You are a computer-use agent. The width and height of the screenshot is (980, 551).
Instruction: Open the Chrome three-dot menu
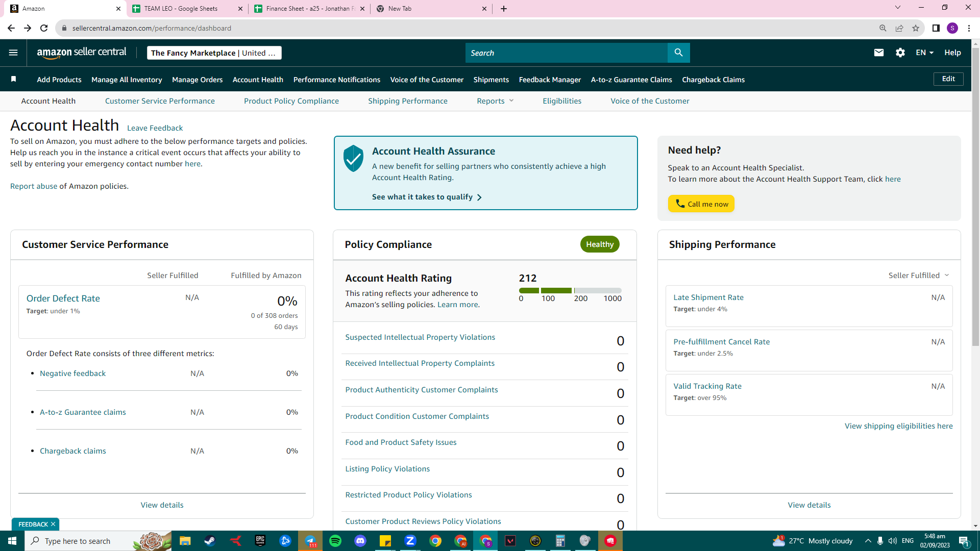tap(969, 28)
